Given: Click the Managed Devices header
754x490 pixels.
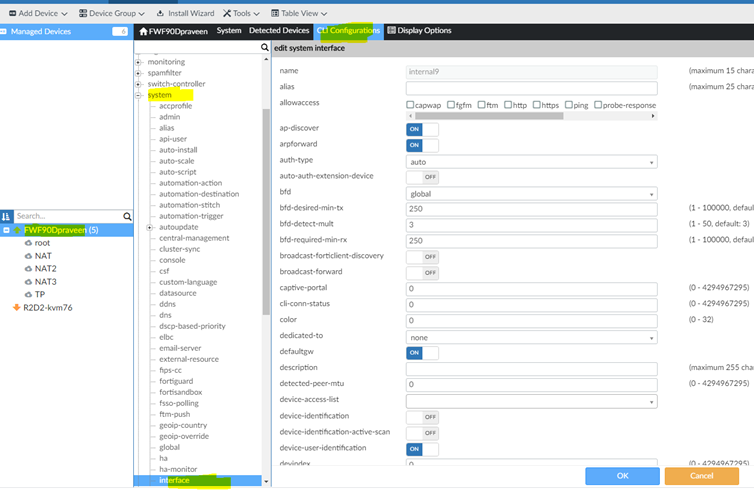Looking at the screenshot, I should (66, 32).
